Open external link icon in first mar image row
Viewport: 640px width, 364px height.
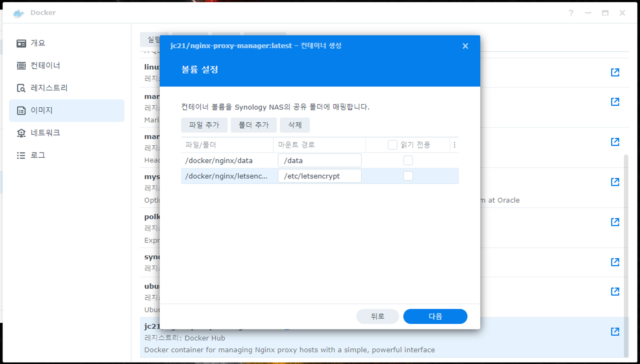click(x=615, y=102)
